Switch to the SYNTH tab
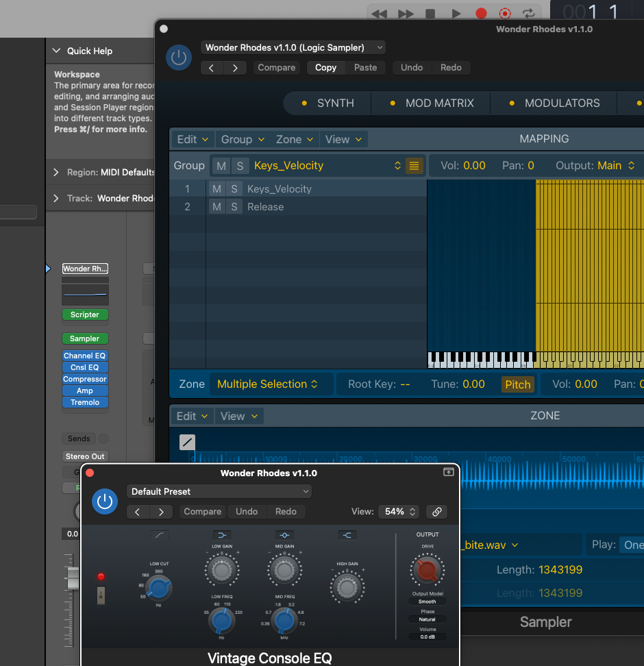 pyautogui.click(x=327, y=103)
